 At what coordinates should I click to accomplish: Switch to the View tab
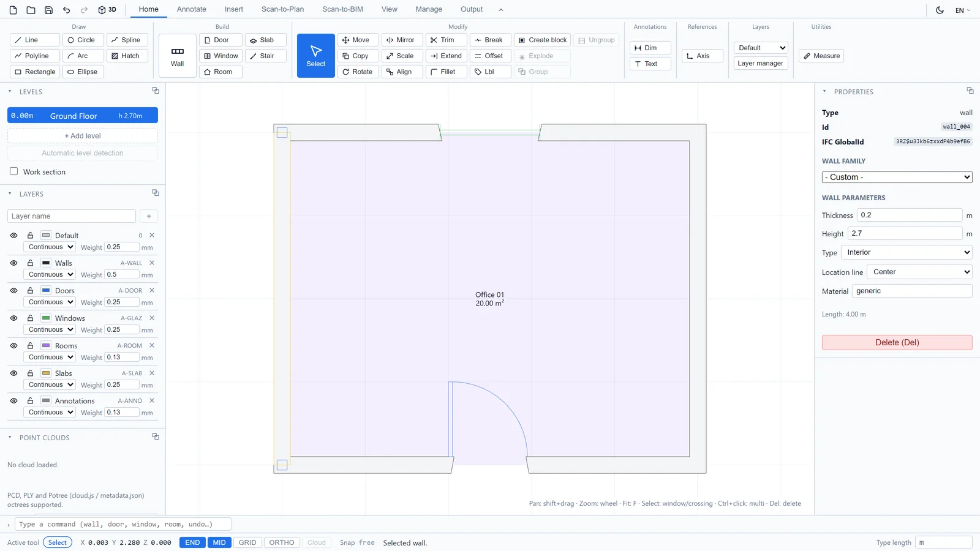pyautogui.click(x=390, y=9)
